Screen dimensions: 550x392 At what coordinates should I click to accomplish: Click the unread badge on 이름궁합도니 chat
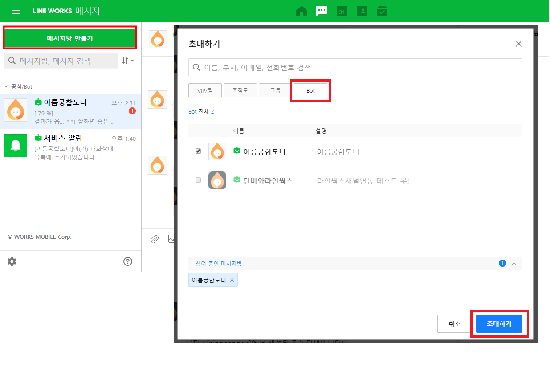(x=132, y=111)
